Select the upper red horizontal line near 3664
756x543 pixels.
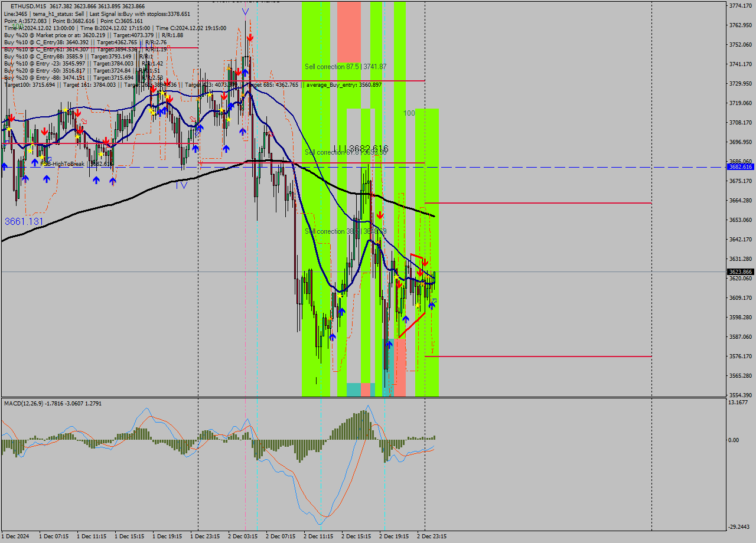pos(538,203)
